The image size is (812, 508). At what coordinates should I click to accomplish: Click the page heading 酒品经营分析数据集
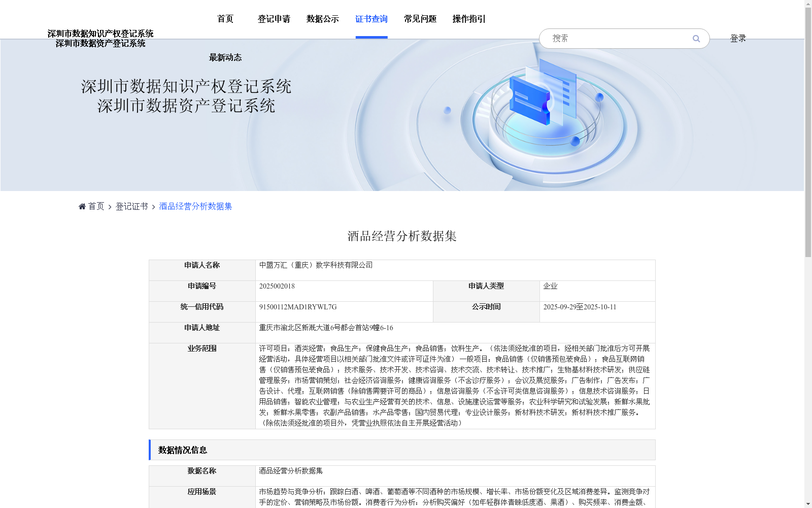tap(402, 236)
